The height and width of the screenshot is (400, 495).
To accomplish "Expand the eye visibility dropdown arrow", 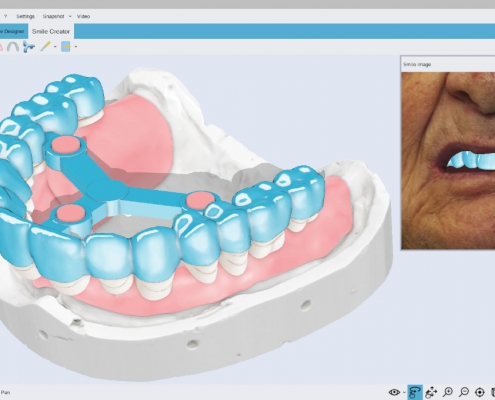I will [404, 392].
